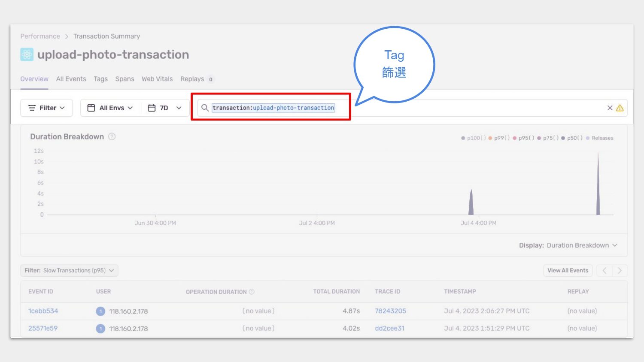Toggle p99() legend series visibility

tap(499, 138)
